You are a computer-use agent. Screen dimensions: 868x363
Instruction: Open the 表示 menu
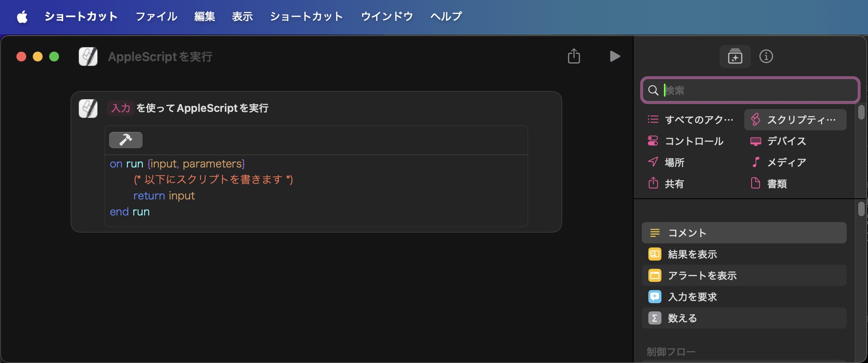pyautogui.click(x=242, y=16)
